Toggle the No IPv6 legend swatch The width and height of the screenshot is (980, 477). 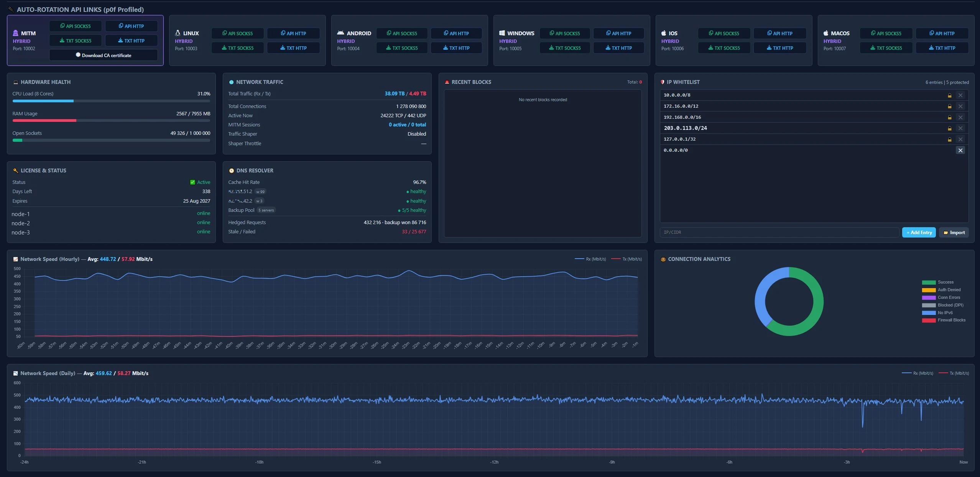[929, 313]
